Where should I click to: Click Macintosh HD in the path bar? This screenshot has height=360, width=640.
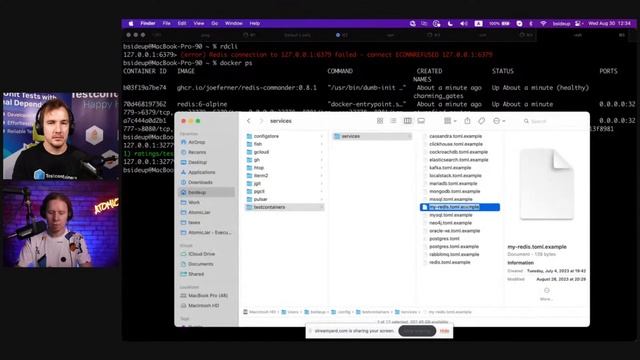260,312
